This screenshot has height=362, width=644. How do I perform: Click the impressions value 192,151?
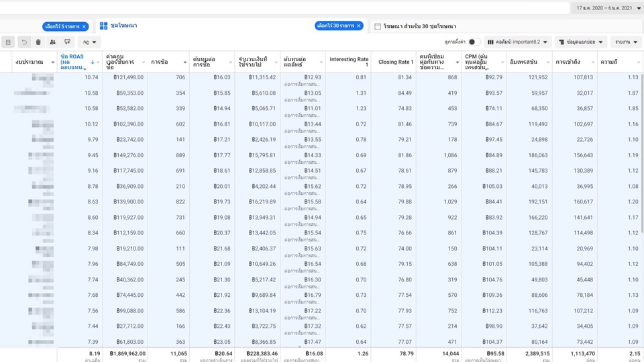[537, 202]
